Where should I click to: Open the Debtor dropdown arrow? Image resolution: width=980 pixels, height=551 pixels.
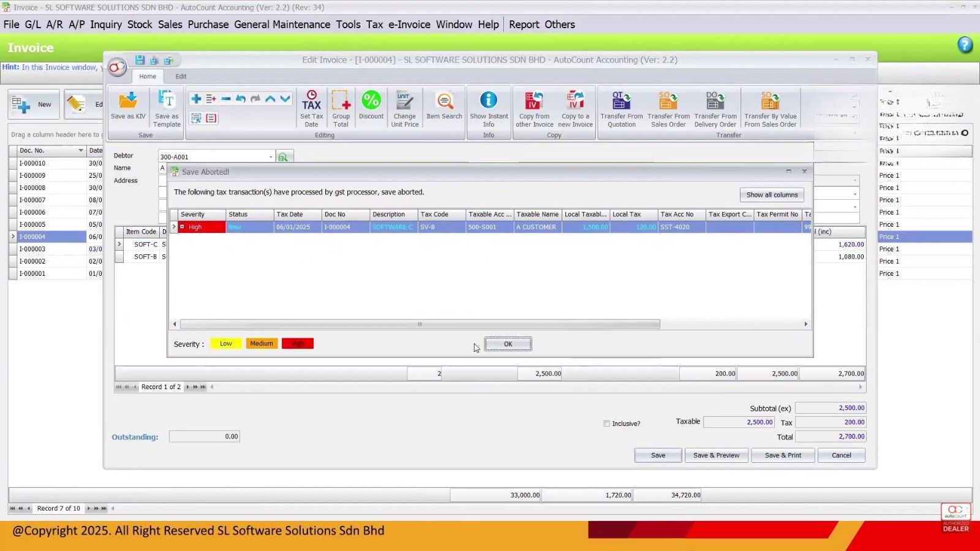click(x=271, y=157)
